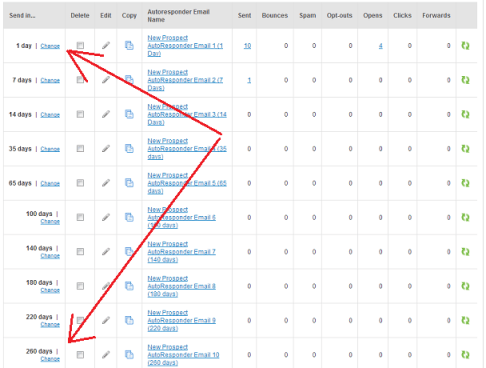Copy the 14 days autoresponder email
The height and width of the screenshot is (368, 486).
(x=129, y=114)
